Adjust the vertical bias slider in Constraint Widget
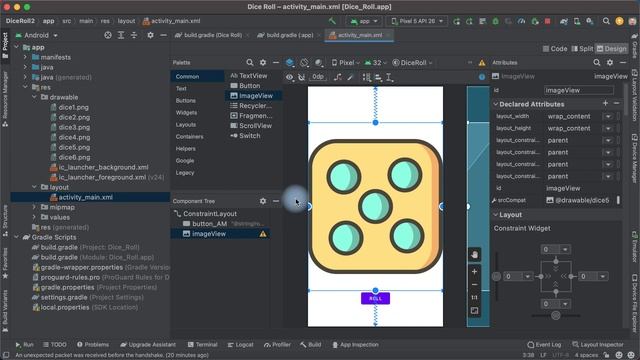 click(496, 276)
